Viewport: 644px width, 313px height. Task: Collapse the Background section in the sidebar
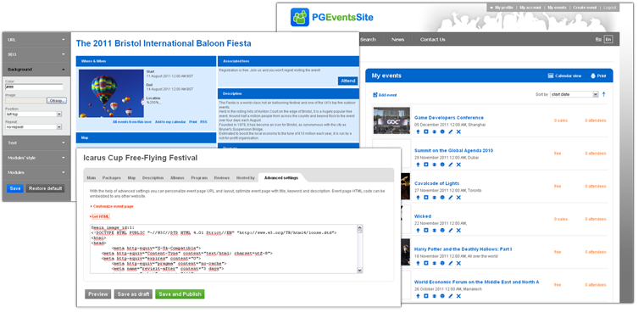[36, 69]
